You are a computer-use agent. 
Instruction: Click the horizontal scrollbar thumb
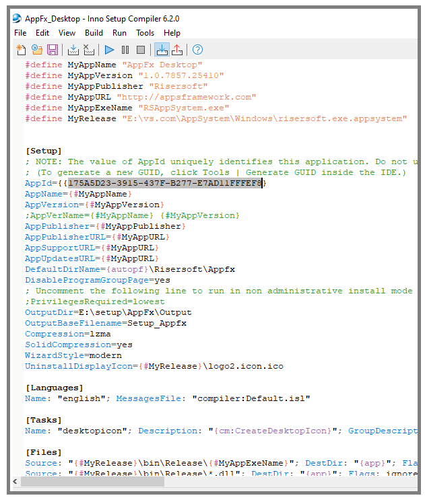coord(93,482)
